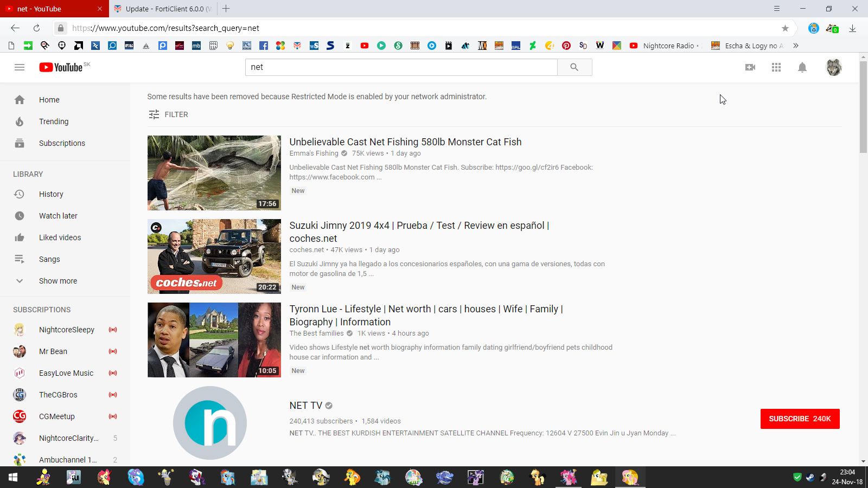The height and width of the screenshot is (488, 868).
Task: Expand the library with Show more
Action: coord(65,281)
